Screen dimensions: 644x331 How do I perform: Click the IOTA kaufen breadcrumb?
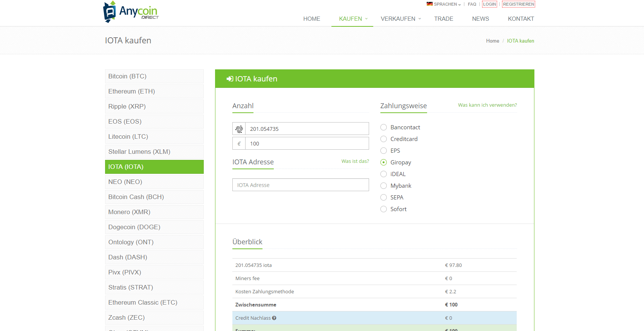[x=520, y=41]
